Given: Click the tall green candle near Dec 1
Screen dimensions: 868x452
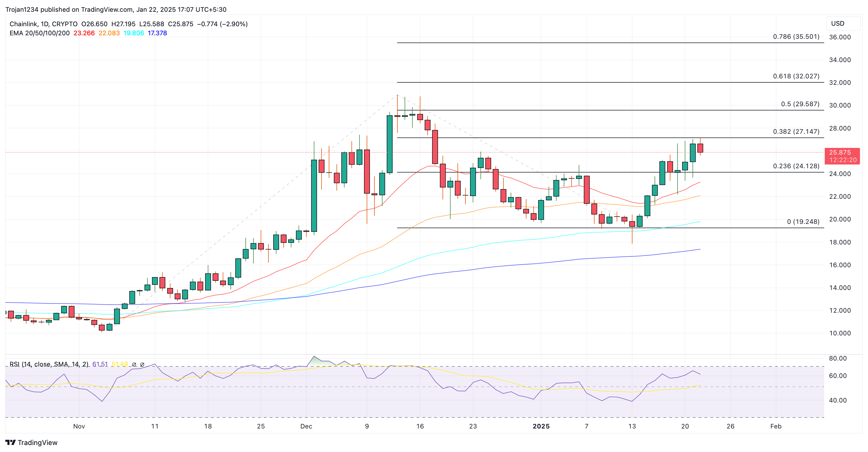Looking at the screenshot, I should pyautogui.click(x=314, y=196).
